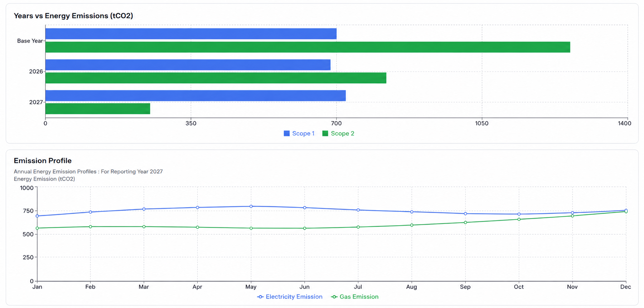Click the Gas Emission point for Nov
The image size is (644, 308).
pos(572,216)
